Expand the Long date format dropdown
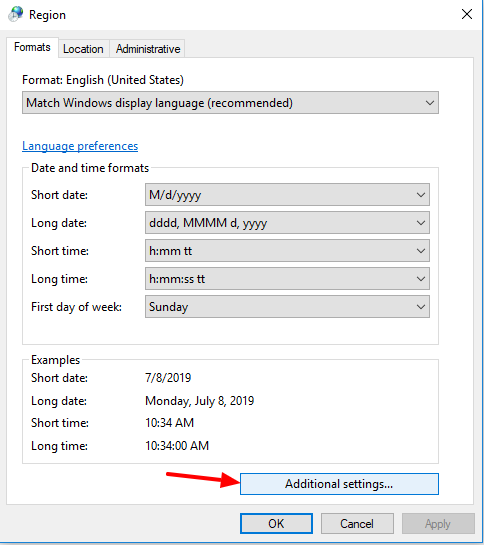The height and width of the screenshot is (545, 484). click(287, 223)
